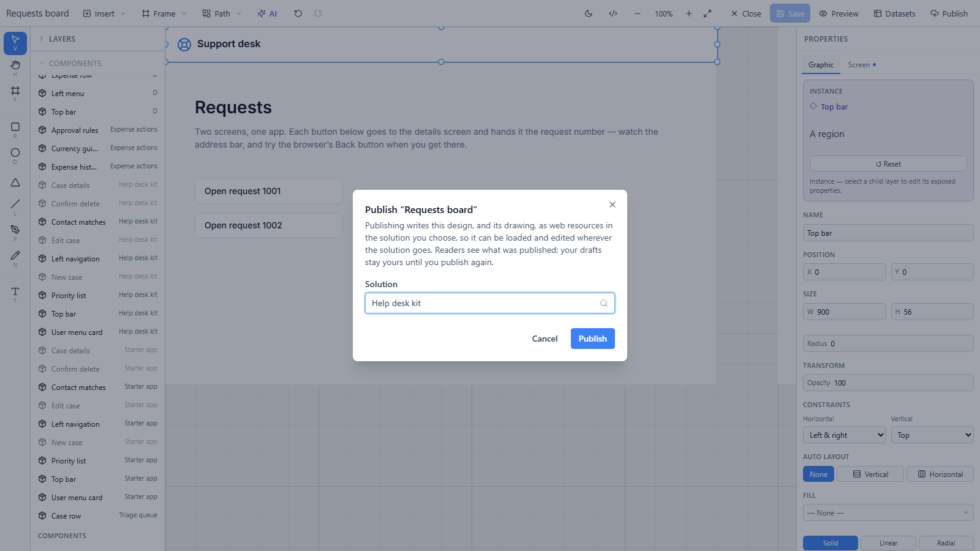Zoom in with plus icon
Image resolution: width=980 pixels, height=551 pixels.
click(689, 13)
